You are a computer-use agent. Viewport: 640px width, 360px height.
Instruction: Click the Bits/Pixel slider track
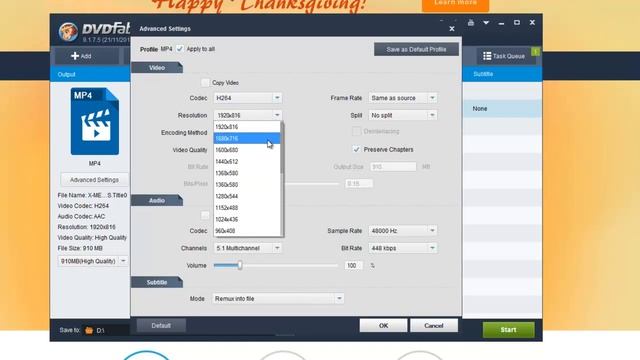point(312,184)
